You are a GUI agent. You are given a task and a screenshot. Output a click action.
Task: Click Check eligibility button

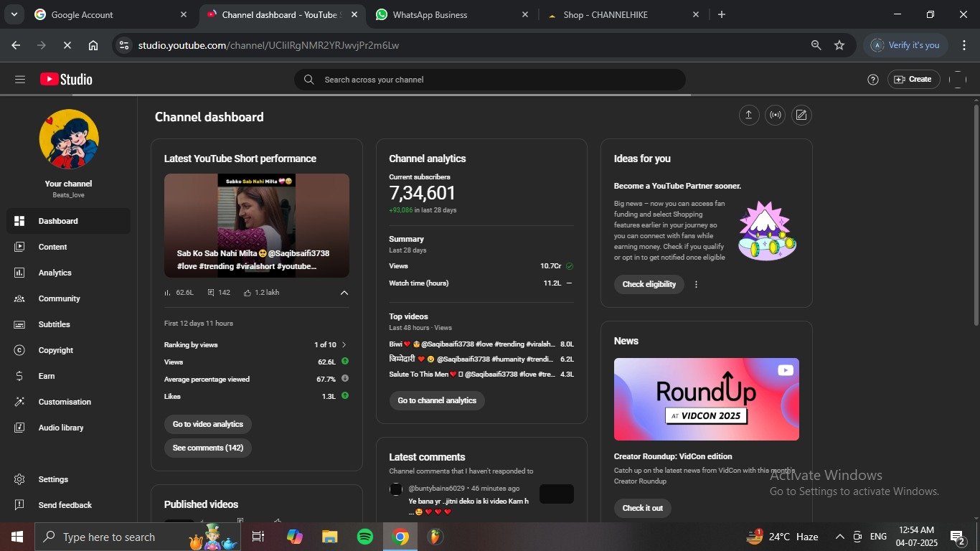tap(649, 284)
